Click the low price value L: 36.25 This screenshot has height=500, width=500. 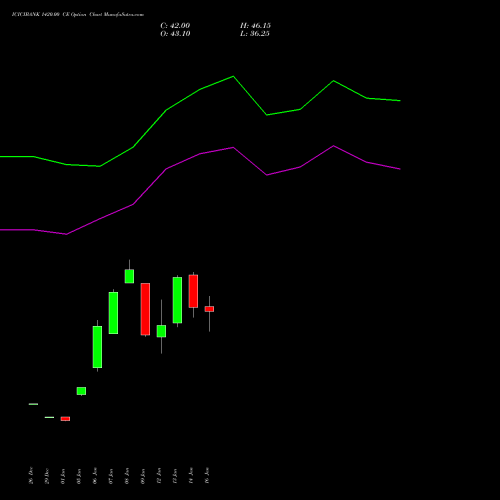[255, 34]
